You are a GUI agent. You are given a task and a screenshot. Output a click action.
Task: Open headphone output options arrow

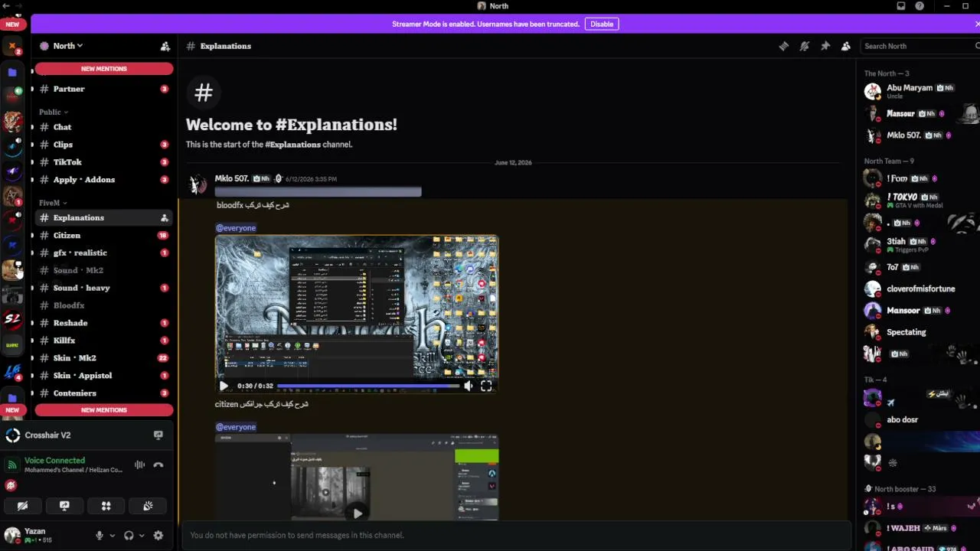[142, 536]
